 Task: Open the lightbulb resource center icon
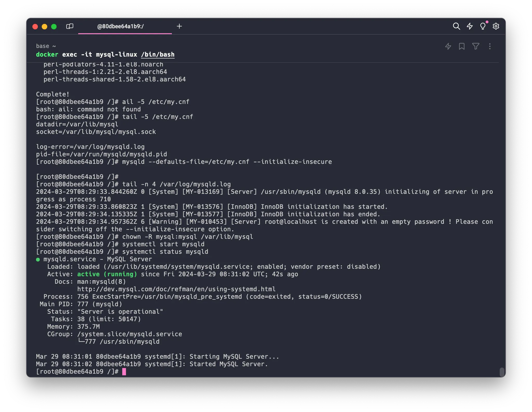click(x=483, y=26)
